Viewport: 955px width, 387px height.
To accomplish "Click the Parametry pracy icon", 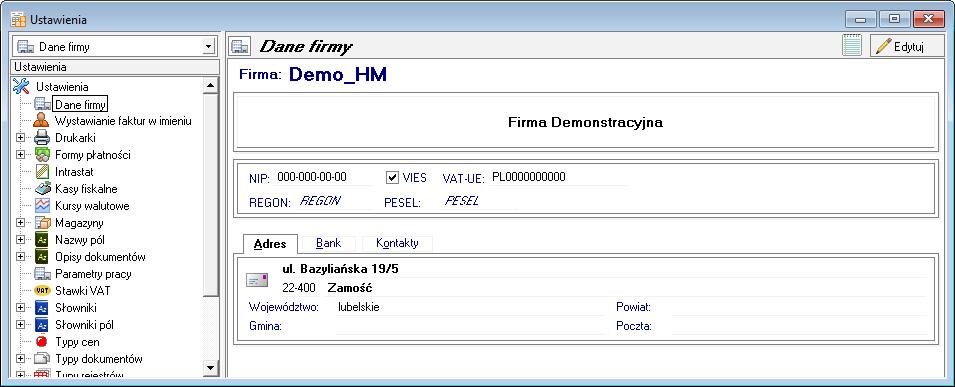I will coord(42,274).
